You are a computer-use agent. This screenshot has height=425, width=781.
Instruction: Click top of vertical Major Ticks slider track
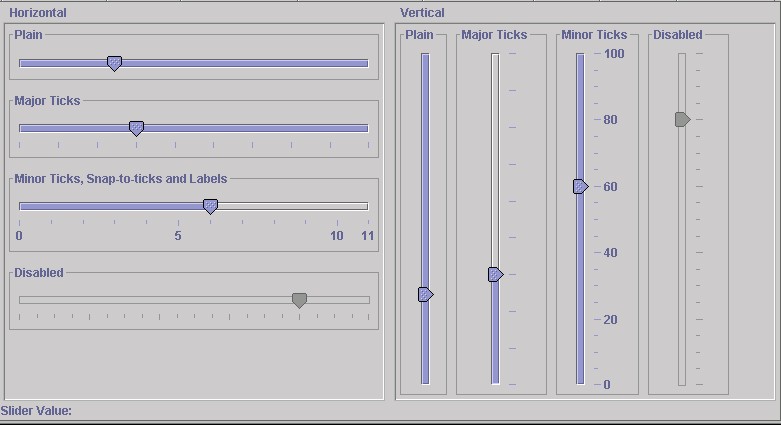tap(495, 58)
